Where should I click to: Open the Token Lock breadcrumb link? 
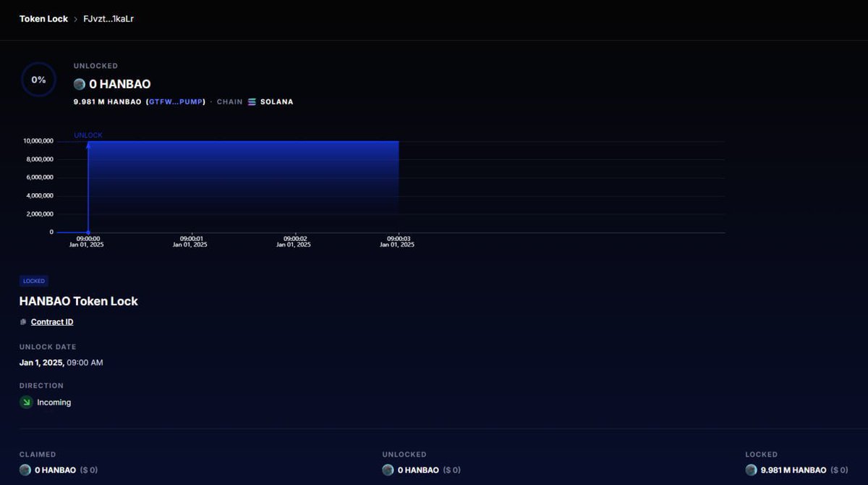43,19
